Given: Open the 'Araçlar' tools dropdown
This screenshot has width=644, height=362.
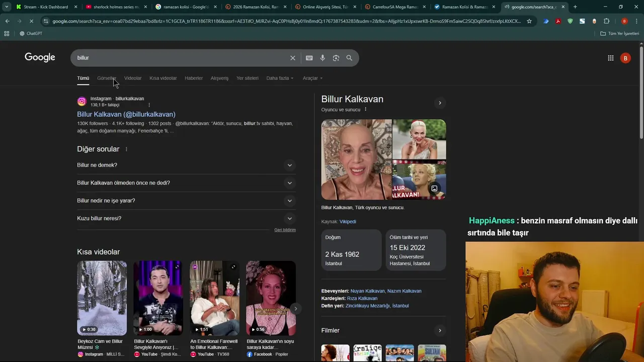Looking at the screenshot, I should [x=312, y=78].
